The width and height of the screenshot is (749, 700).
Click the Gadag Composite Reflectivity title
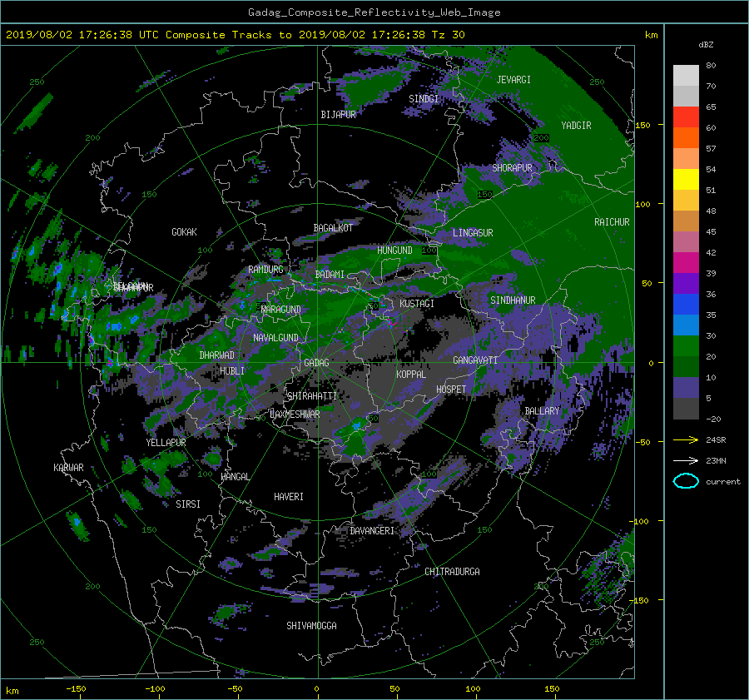coord(374,12)
